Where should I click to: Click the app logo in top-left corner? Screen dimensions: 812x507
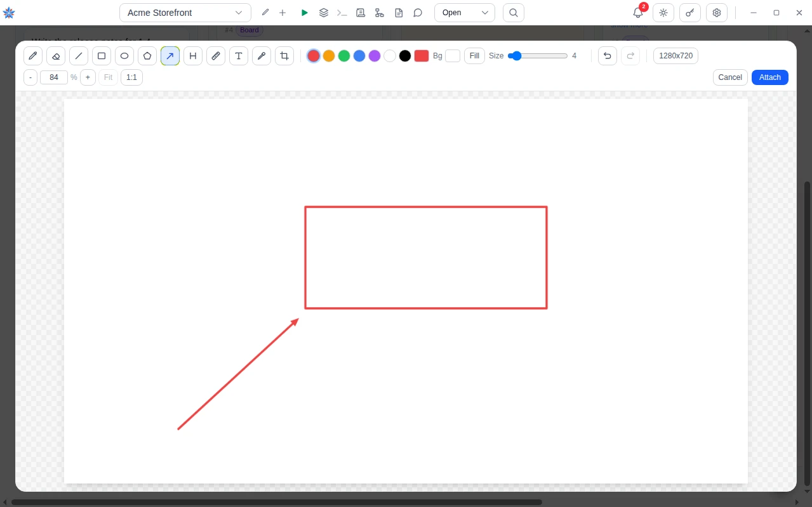point(9,13)
